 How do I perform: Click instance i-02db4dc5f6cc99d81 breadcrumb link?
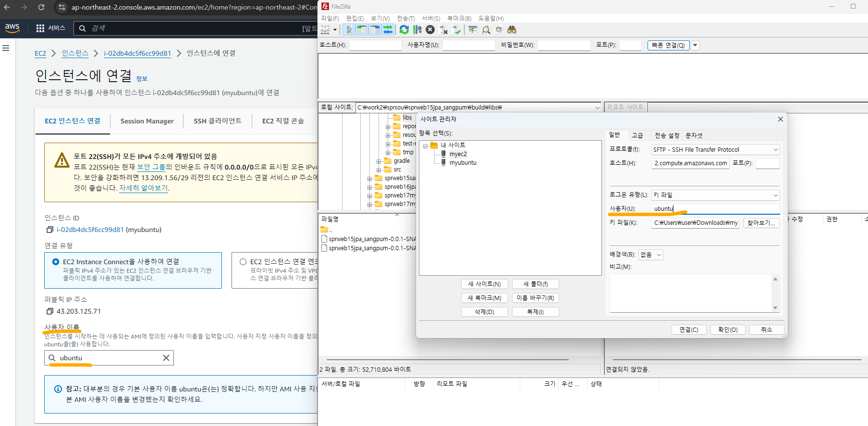(x=137, y=53)
